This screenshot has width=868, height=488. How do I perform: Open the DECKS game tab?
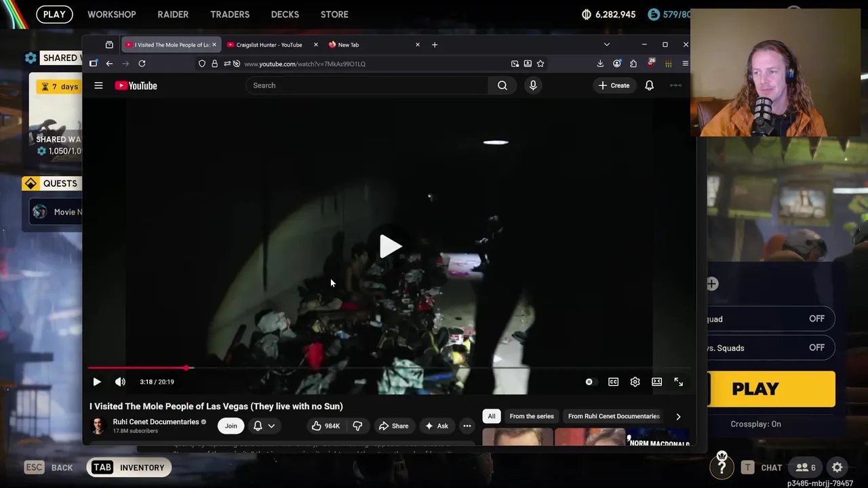pyautogui.click(x=285, y=14)
